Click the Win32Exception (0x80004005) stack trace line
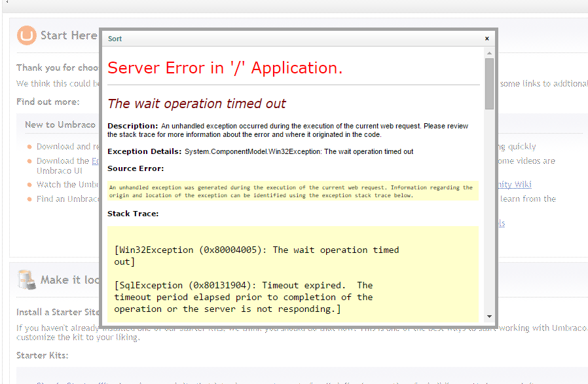Viewport: 588px width, 384px height. tap(257, 256)
